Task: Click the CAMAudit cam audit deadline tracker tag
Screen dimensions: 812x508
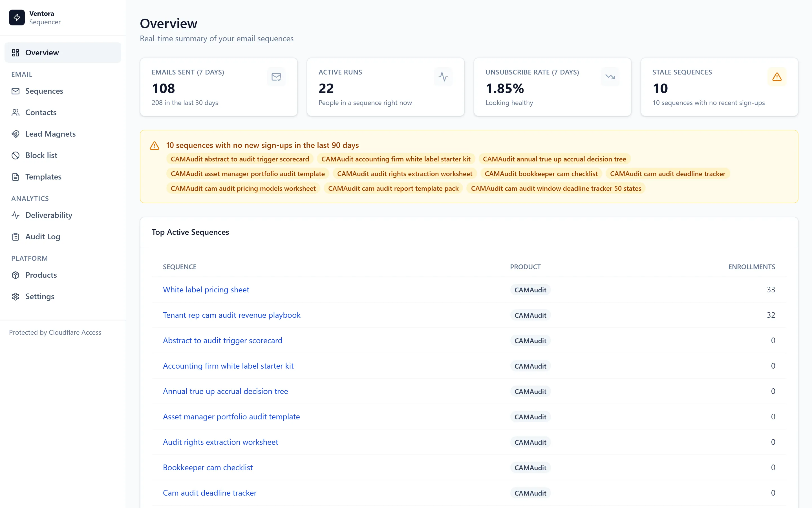Action: 668,174
